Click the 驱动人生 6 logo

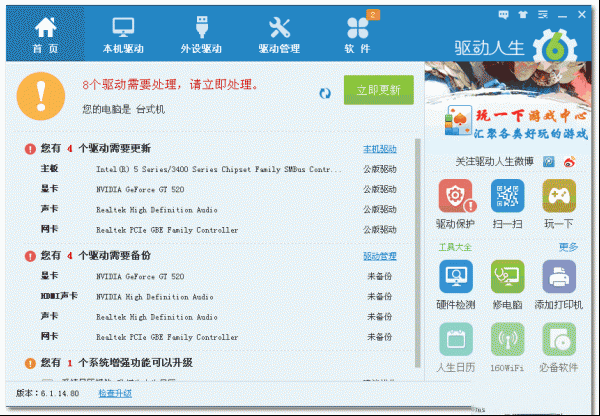515,47
